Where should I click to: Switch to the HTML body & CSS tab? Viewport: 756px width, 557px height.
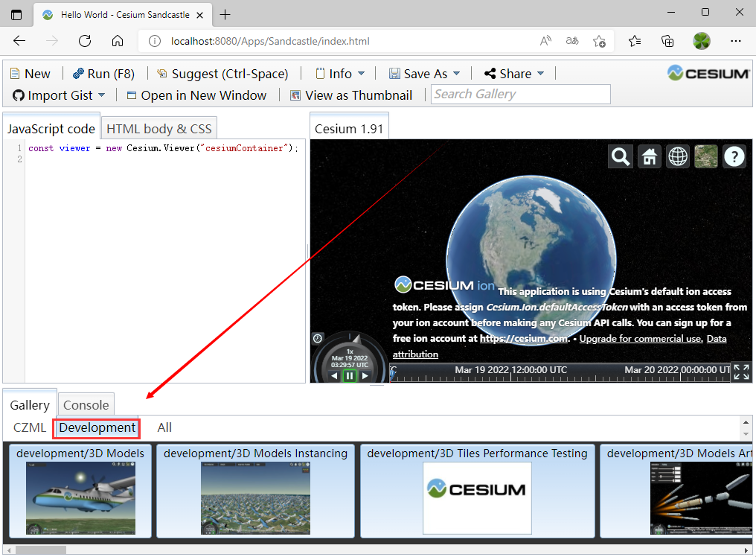(x=158, y=128)
